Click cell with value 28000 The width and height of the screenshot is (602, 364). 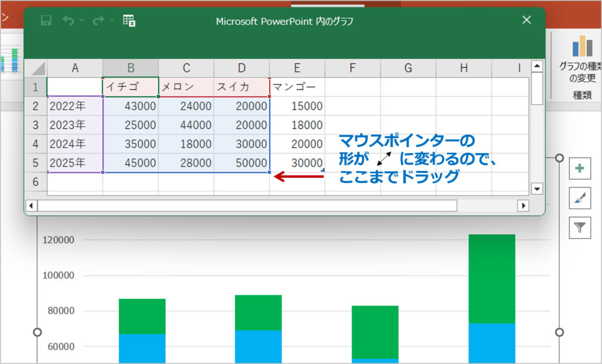[186, 163]
